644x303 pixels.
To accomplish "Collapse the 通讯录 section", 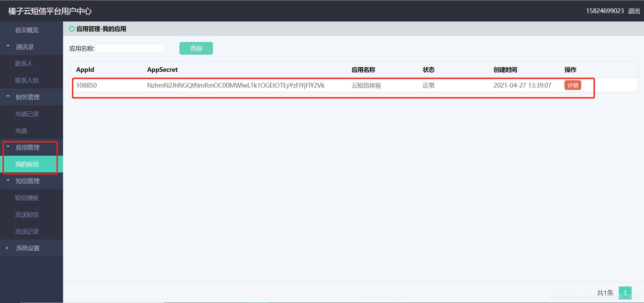I will [24, 47].
